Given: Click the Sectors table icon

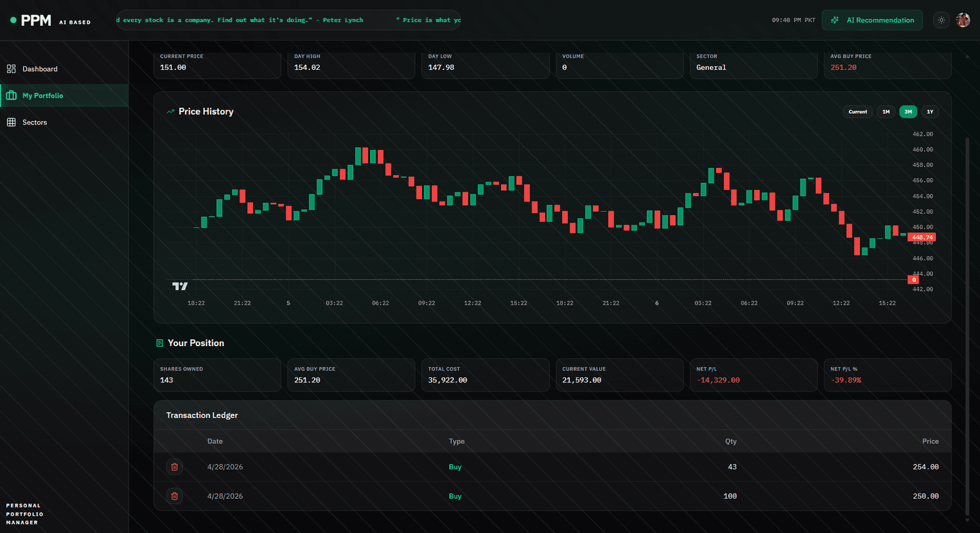Looking at the screenshot, I should tap(11, 123).
